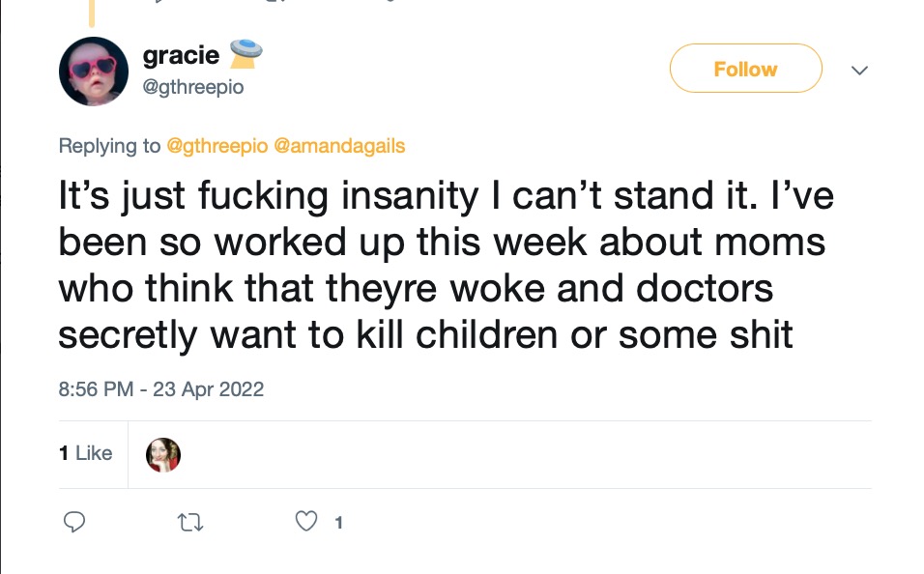Screen dimensions: 924x574
Task: Click the 8:56 PM - 23 Apr 2022 timestamp
Action: pos(160,389)
